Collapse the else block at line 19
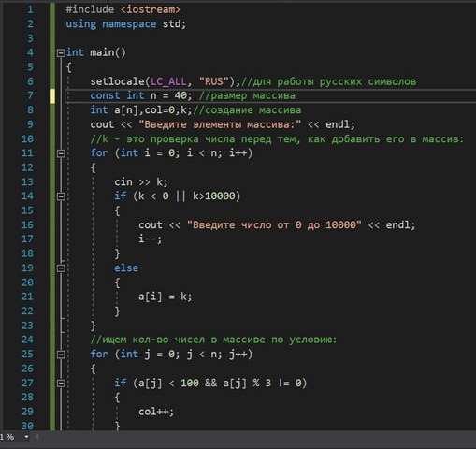Viewport: 476px width, 449px height. coord(61,268)
